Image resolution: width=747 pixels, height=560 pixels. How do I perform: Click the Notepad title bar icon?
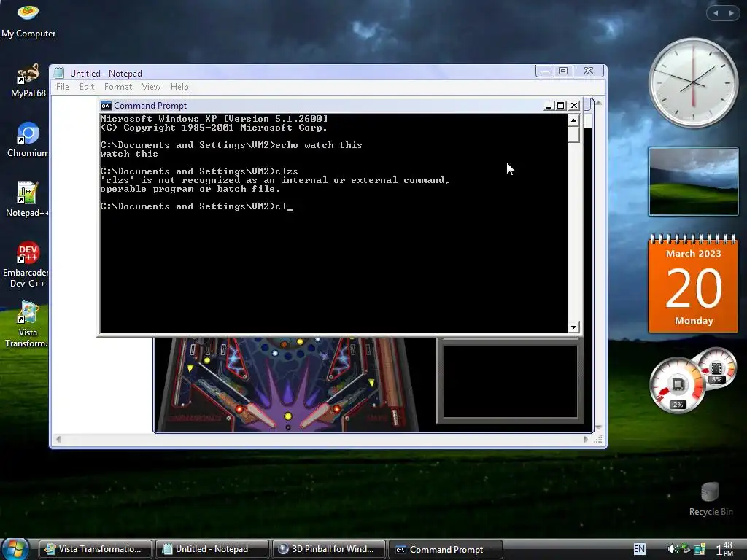click(59, 73)
